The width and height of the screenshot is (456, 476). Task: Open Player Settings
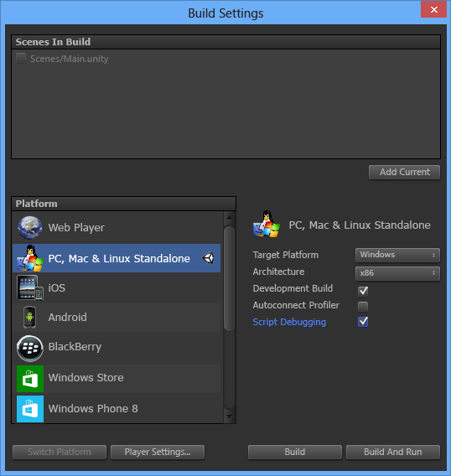coord(158,452)
